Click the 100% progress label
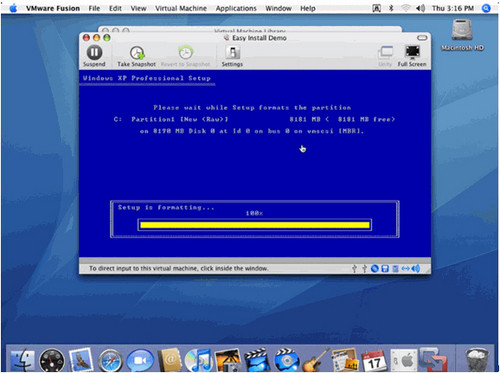 (x=254, y=213)
